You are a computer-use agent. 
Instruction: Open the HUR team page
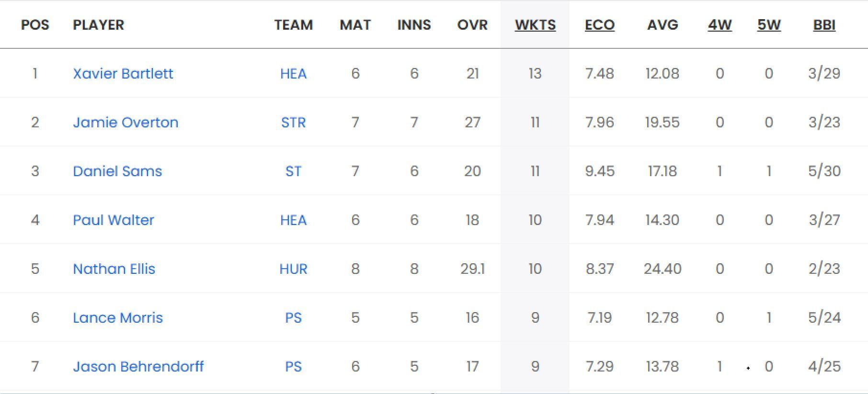tap(293, 269)
